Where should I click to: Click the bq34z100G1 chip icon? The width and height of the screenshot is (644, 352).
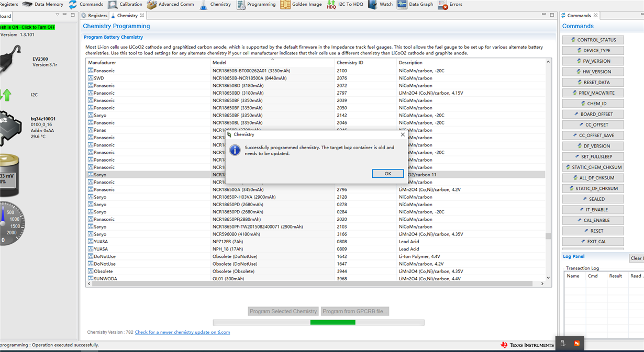click(10, 127)
